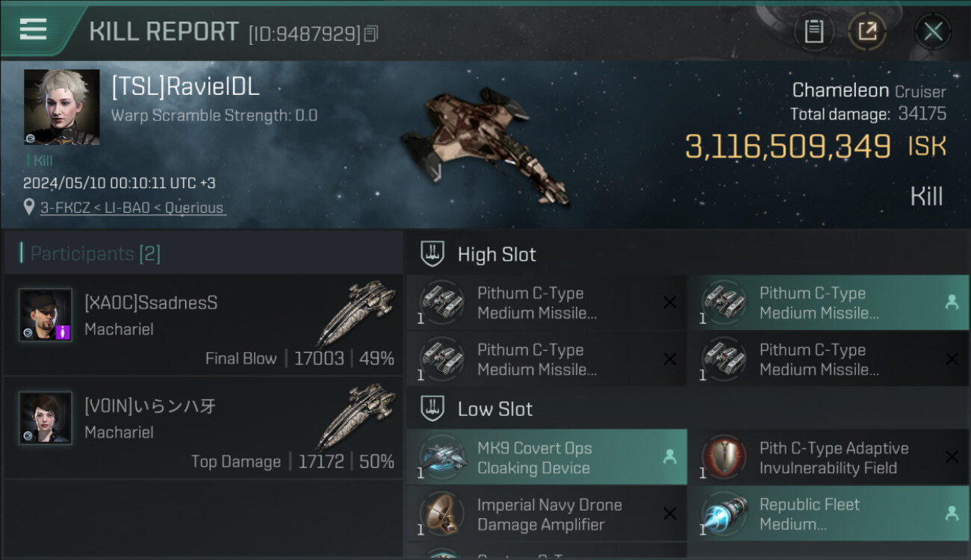Image resolution: width=971 pixels, height=560 pixels.
Task: Open SsadnesS participant portrait
Action: [x=46, y=315]
